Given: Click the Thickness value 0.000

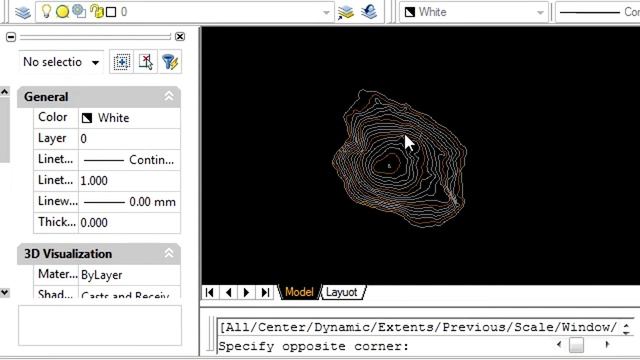Looking at the screenshot, I should [x=129, y=222].
